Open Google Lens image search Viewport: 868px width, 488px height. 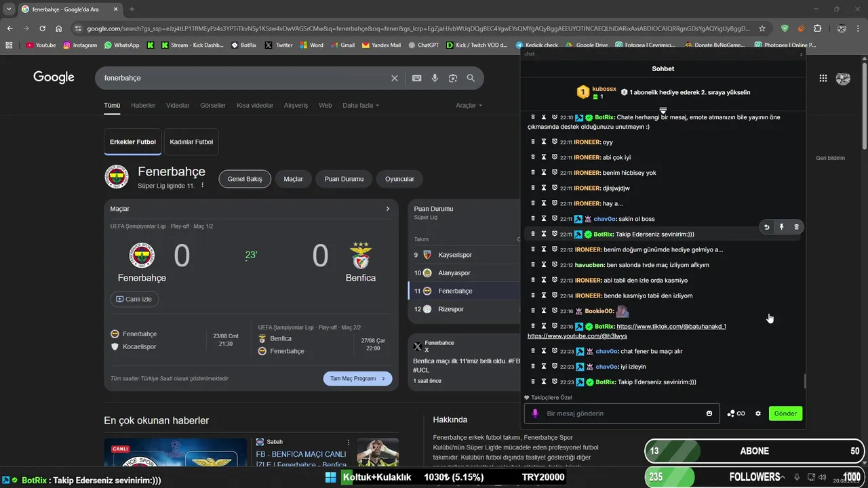point(453,78)
